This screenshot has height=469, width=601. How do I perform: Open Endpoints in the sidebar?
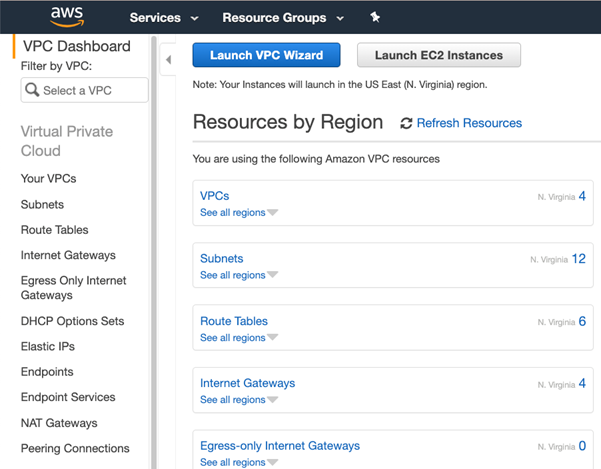coord(47,372)
